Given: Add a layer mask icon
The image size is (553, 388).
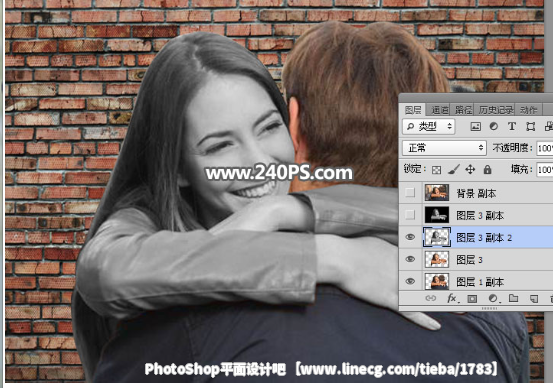Looking at the screenshot, I should [472, 299].
